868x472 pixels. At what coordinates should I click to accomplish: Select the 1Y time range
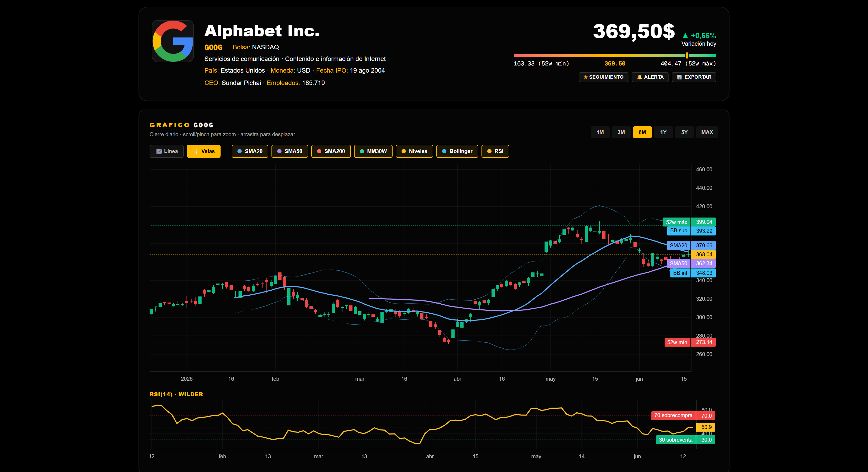click(x=663, y=132)
